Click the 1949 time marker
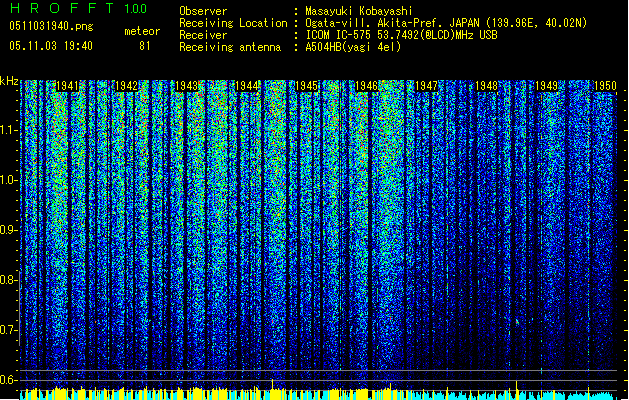Viewport: 629px width, 400px height. 546,86
